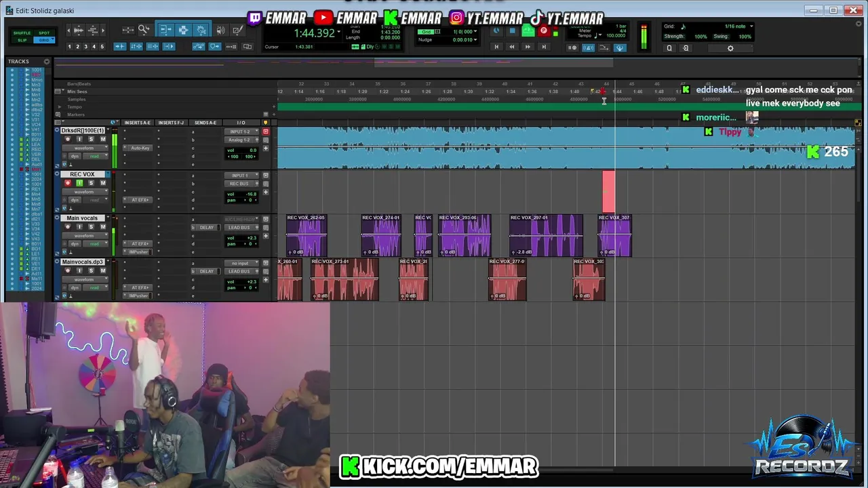Viewport: 868px width, 488px height.
Task: Click Return to Zero transport button
Action: point(496,47)
